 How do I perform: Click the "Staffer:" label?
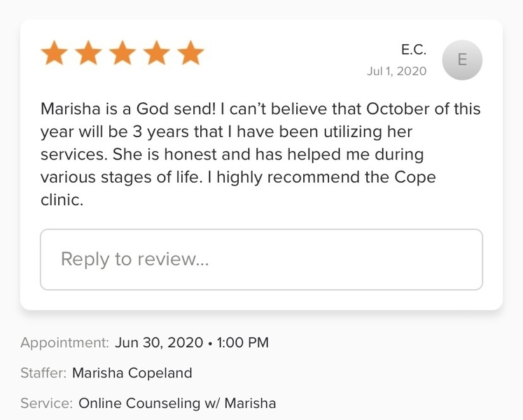[43, 373]
